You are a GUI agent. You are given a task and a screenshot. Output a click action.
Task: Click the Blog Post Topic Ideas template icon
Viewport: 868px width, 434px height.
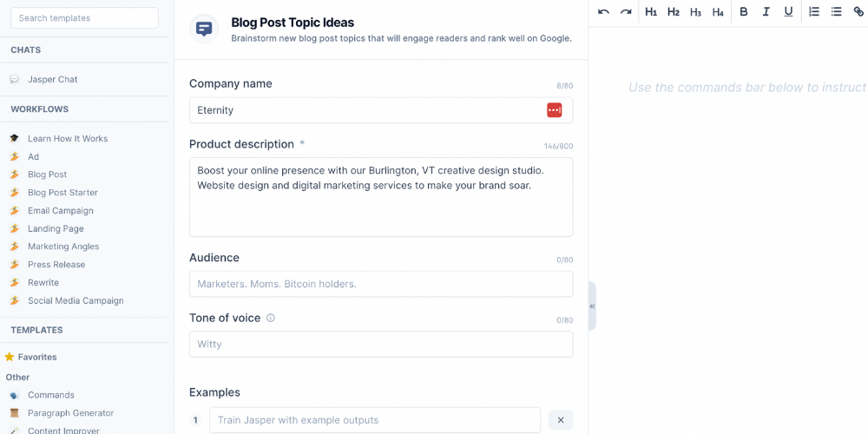[x=204, y=29]
